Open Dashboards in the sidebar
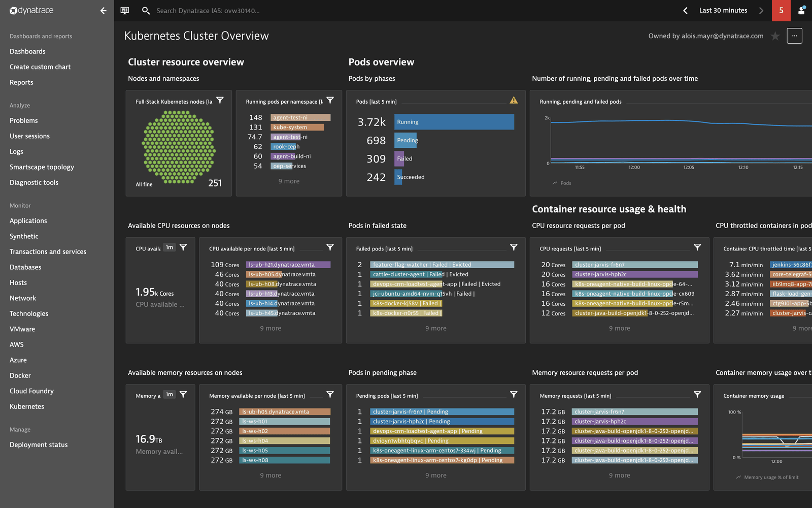This screenshot has height=508, width=812. coord(27,51)
